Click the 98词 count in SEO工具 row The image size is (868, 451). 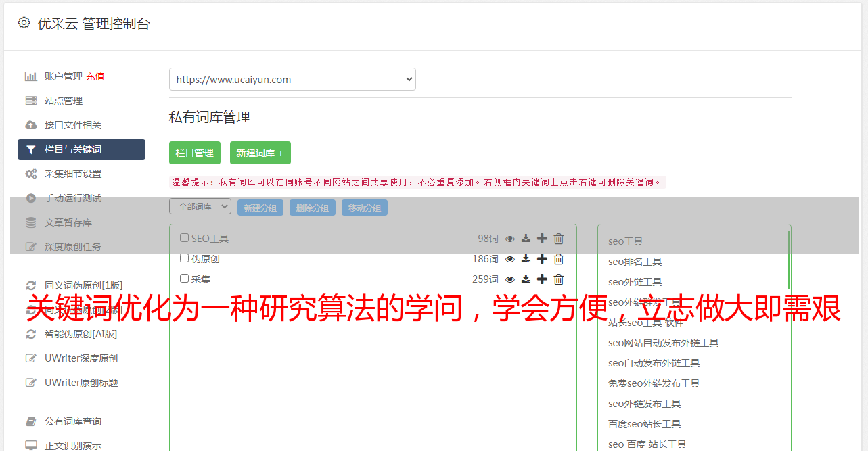pos(488,239)
